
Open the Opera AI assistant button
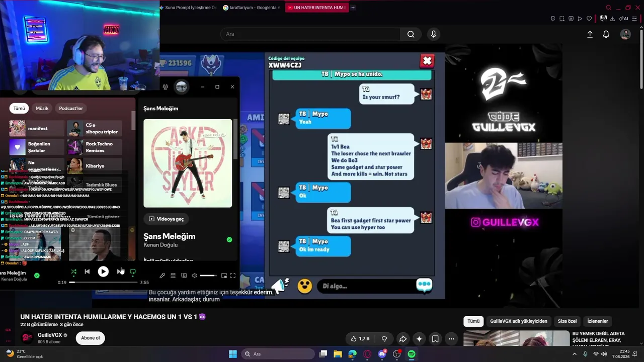tap(624, 19)
